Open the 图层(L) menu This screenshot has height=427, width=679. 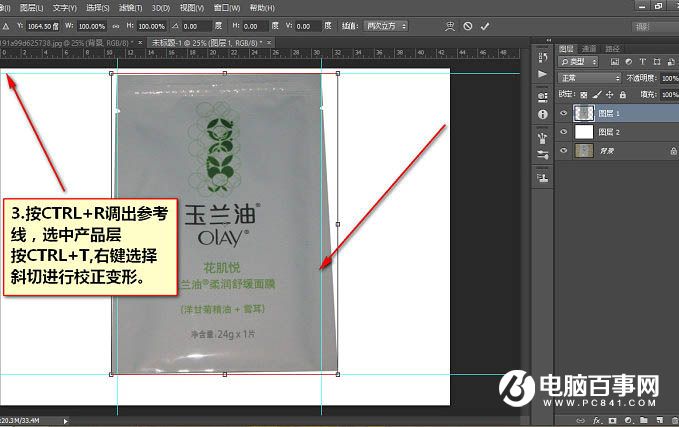click(32, 8)
